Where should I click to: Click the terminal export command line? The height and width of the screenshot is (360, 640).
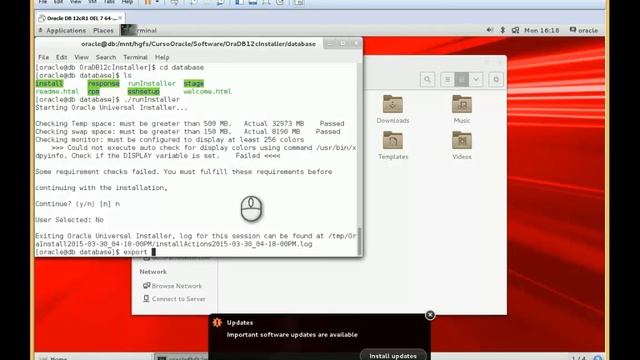click(x=95, y=252)
